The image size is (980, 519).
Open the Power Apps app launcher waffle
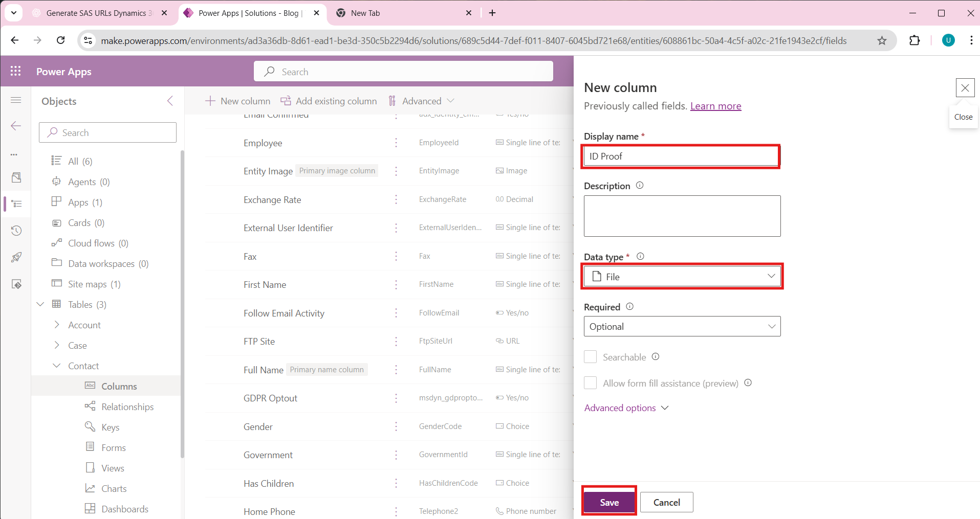tap(16, 72)
